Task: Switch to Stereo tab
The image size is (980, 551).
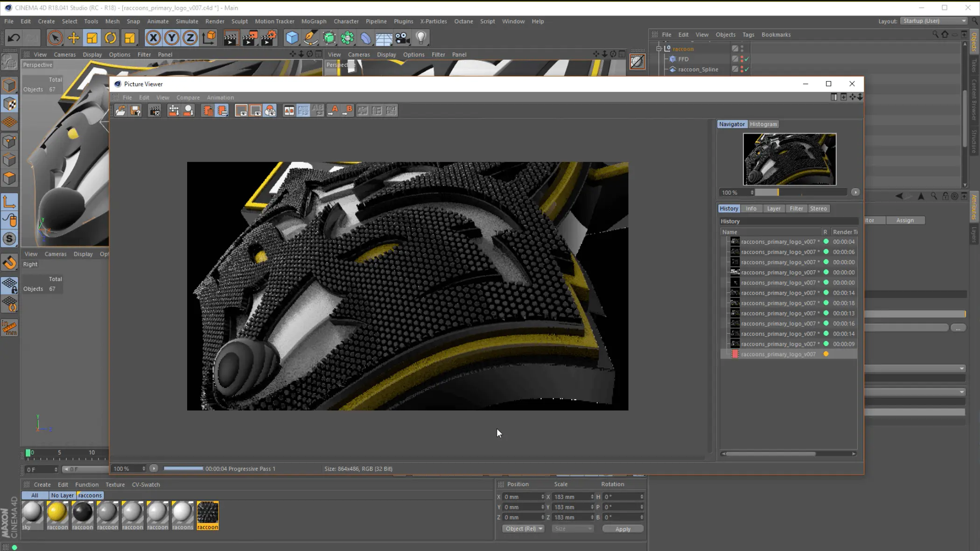Action: pos(818,209)
